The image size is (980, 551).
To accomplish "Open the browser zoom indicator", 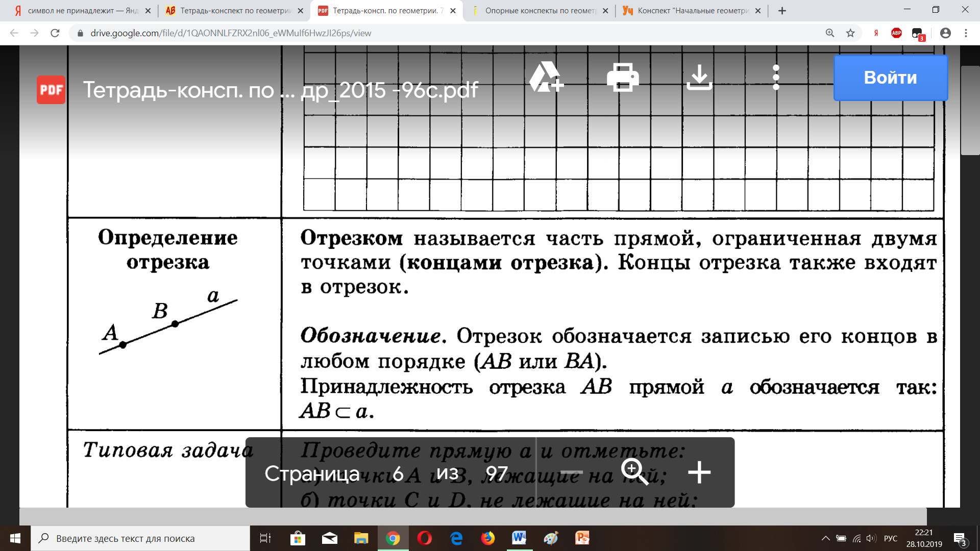I will point(830,33).
